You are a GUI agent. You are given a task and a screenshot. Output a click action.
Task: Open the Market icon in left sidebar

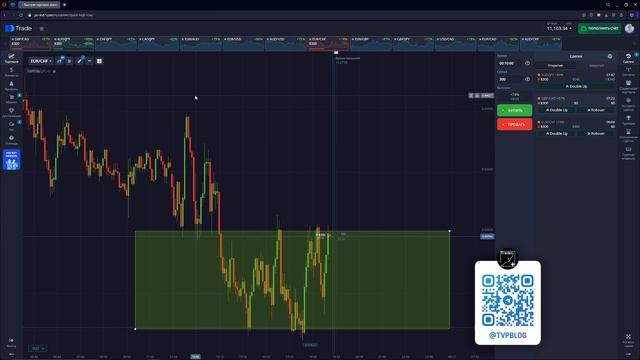click(11, 99)
